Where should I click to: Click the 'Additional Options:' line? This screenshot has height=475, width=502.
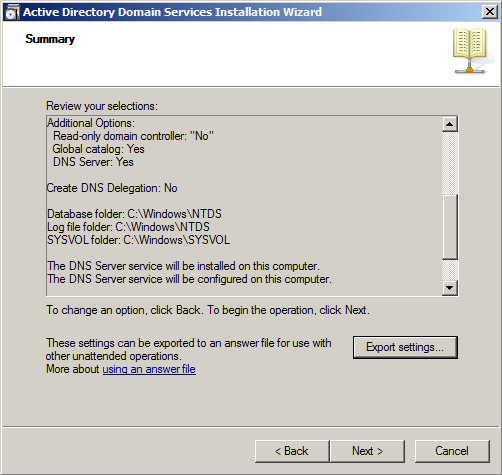pyautogui.click(x=91, y=123)
